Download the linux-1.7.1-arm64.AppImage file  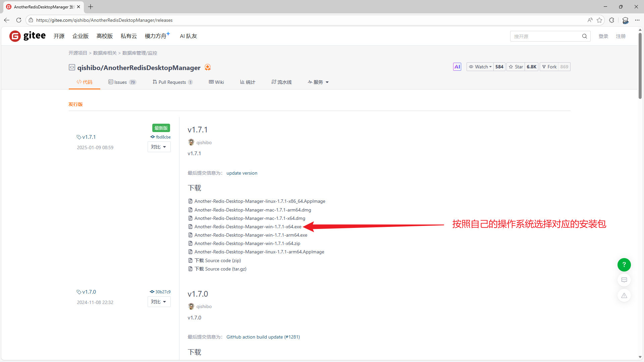(x=259, y=252)
